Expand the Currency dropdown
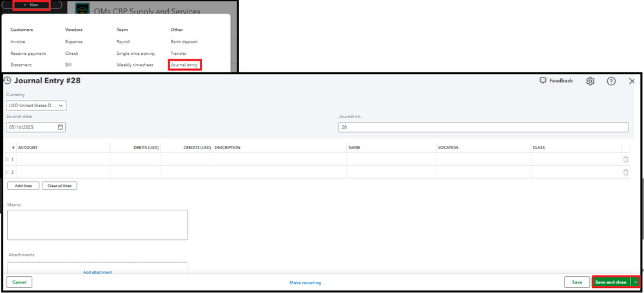Screen dimensions: 644x293 tap(36, 106)
